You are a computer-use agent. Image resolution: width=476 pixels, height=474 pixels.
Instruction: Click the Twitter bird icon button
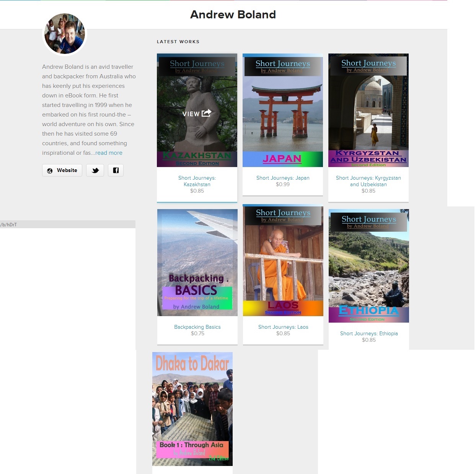coord(95,170)
